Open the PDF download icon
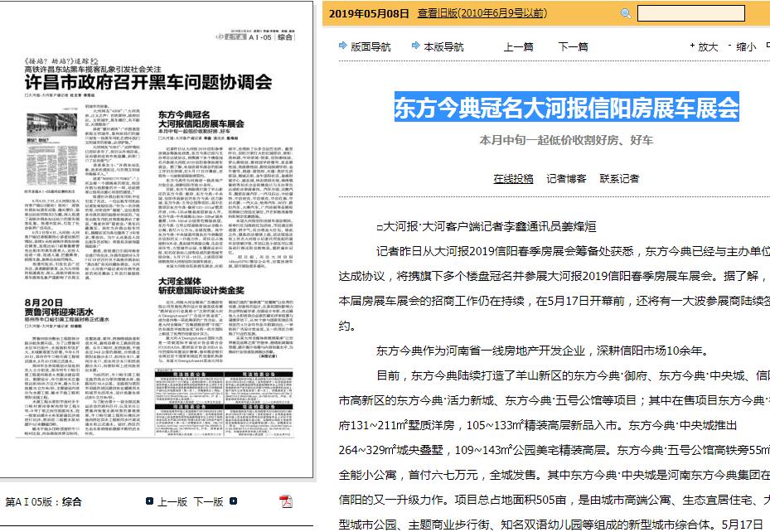This screenshot has width=770, height=532. pyautogui.click(x=285, y=501)
